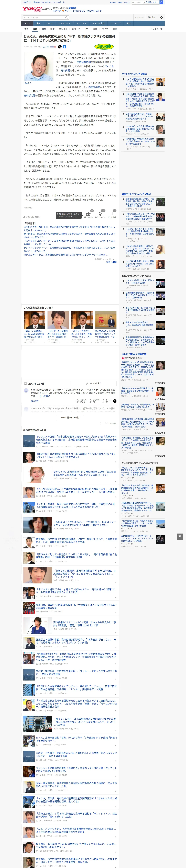The image size is (186, 868).
Task: Open みんなの意見 navigation tab
Action: pyautogui.click(x=99, y=24)
